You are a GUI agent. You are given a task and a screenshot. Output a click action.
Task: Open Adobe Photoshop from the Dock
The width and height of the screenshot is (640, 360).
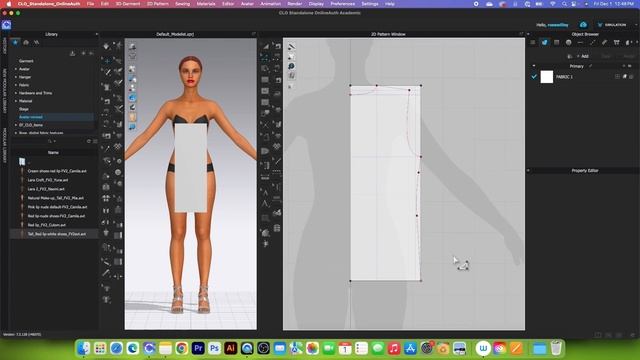coord(214,348)
